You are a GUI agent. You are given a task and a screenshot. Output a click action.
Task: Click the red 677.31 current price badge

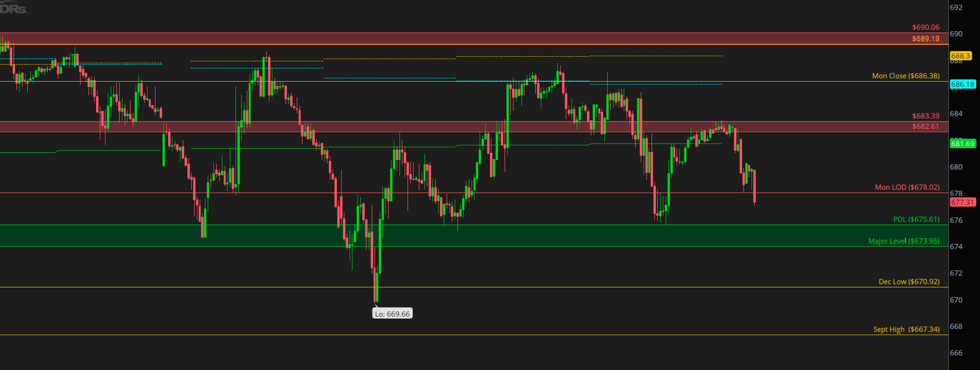[x=963, y=202]
